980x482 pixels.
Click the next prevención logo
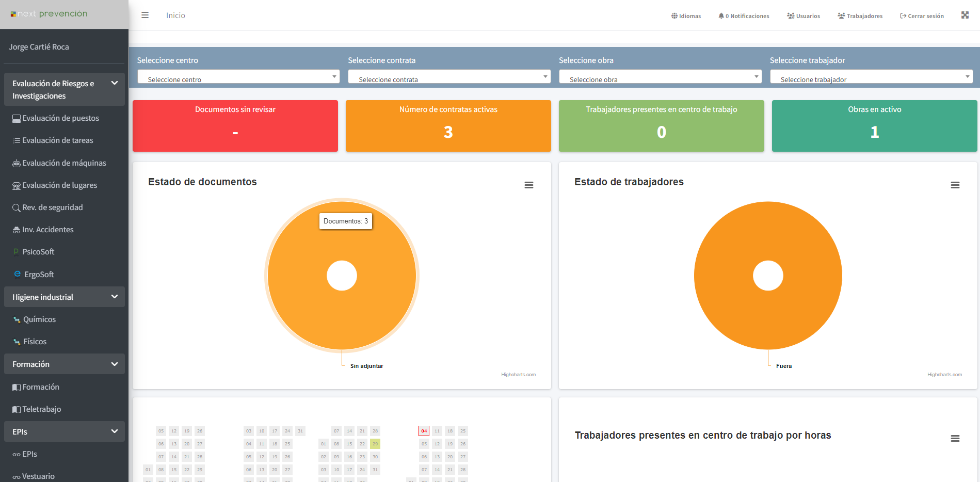(49, 14)
